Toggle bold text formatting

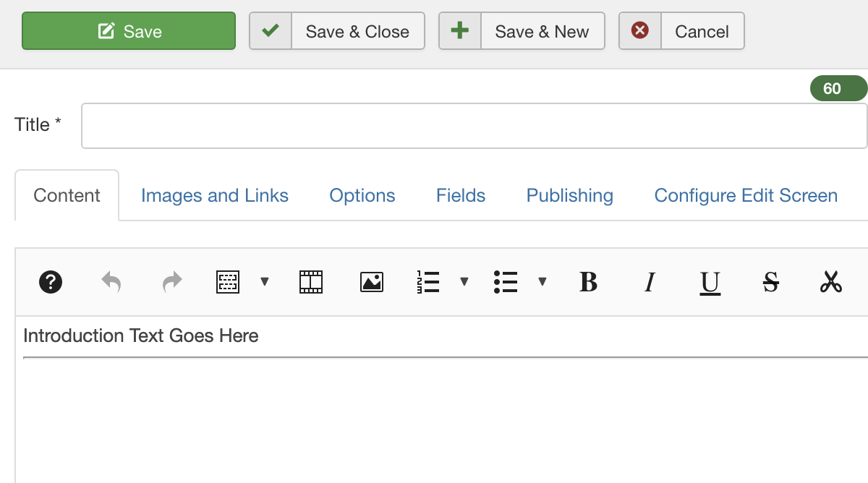[589, 281]
